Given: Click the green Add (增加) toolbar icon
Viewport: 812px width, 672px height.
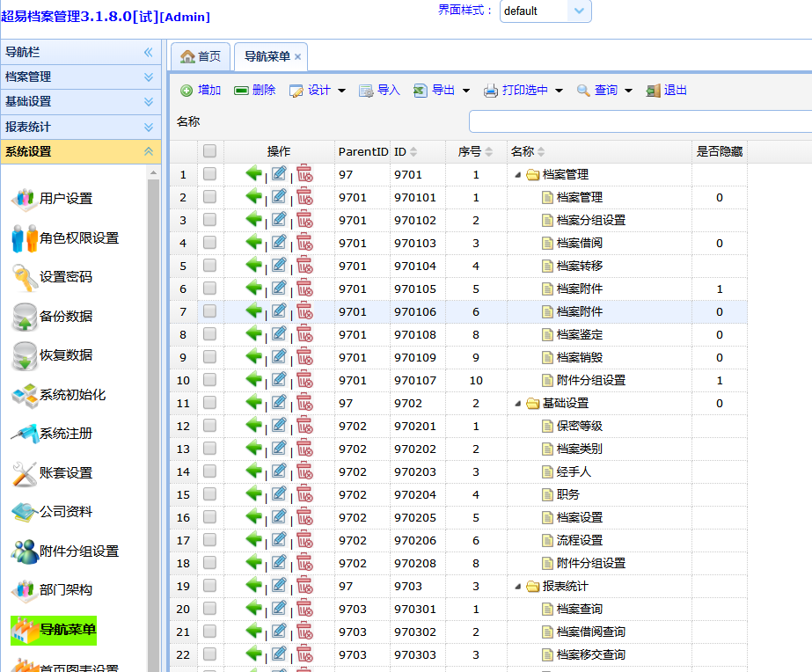Looking at the screenshot, I should point(187,91).
